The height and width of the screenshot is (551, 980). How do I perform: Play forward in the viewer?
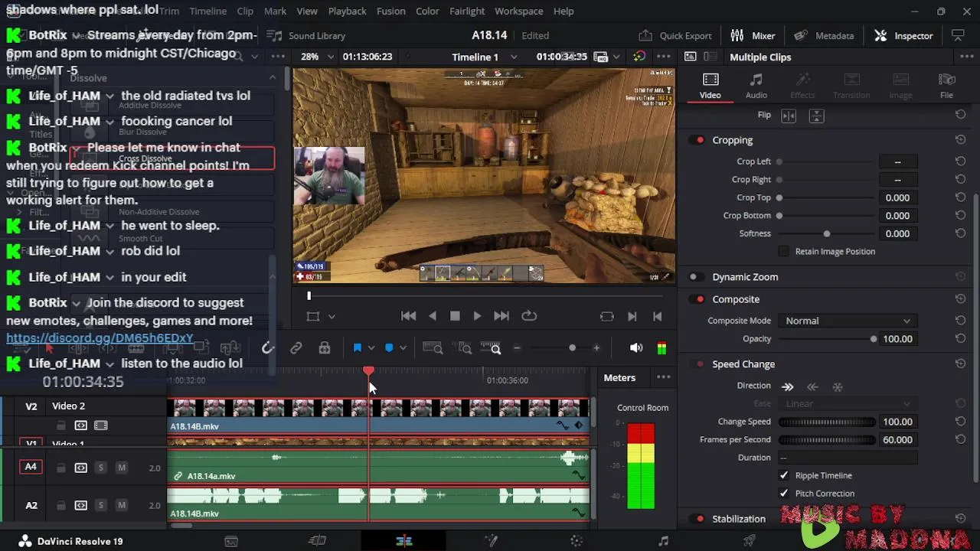pos(477,315)
